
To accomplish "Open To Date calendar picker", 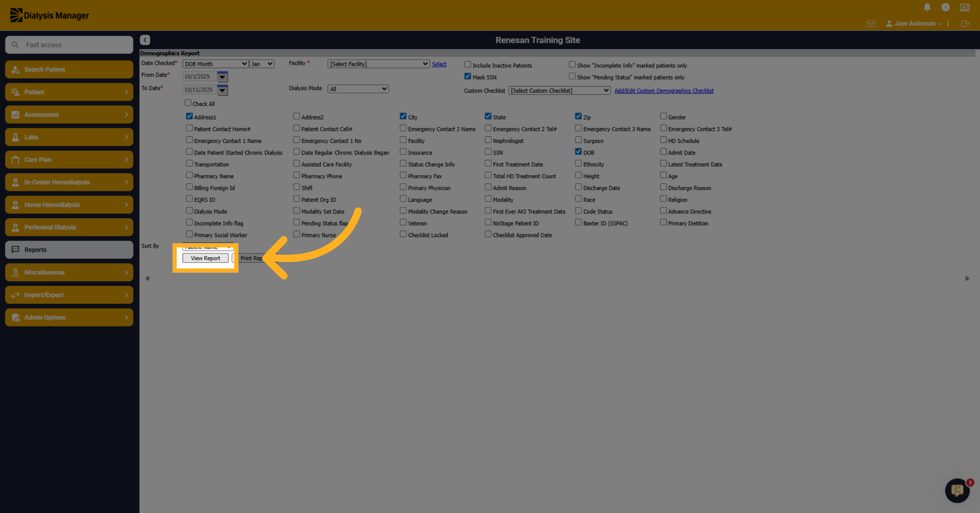I will tap(223, 90).
